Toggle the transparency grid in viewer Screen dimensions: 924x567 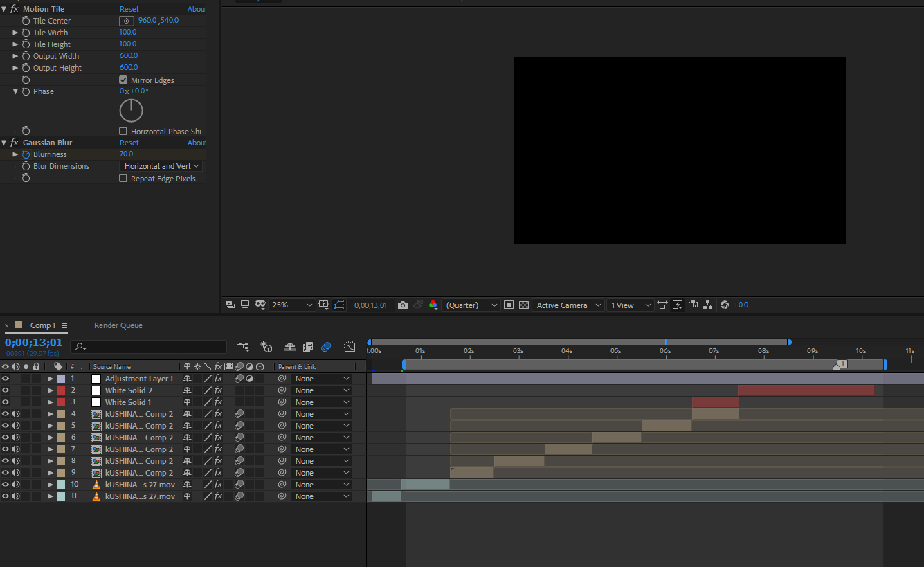(524, 305)
